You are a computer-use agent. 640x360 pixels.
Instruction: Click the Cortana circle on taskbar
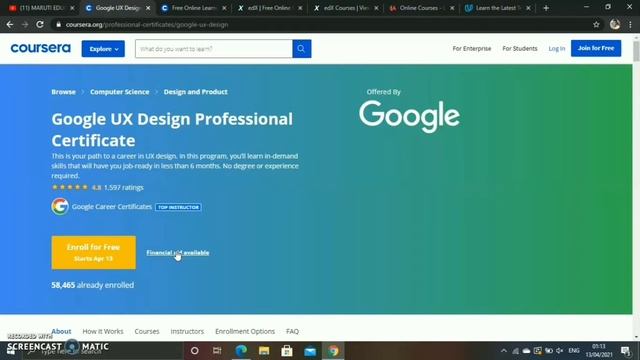pos(195,351)
